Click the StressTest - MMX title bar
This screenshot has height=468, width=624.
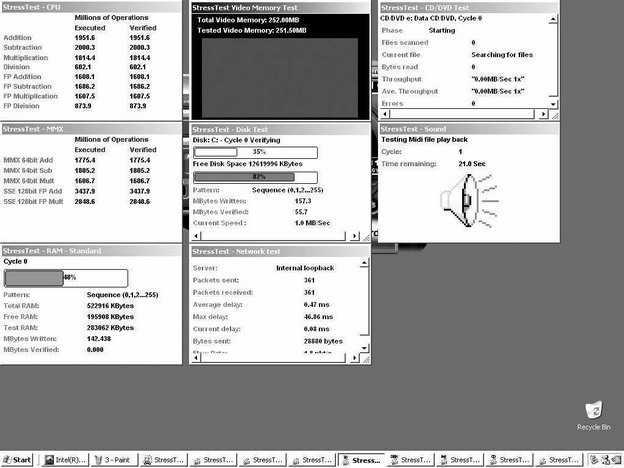point(92,129)
